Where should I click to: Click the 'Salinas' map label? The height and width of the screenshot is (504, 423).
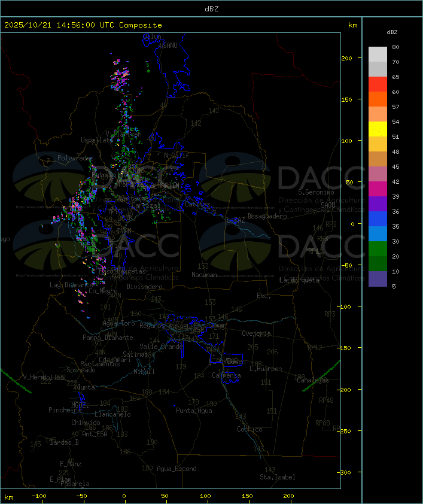135,354
